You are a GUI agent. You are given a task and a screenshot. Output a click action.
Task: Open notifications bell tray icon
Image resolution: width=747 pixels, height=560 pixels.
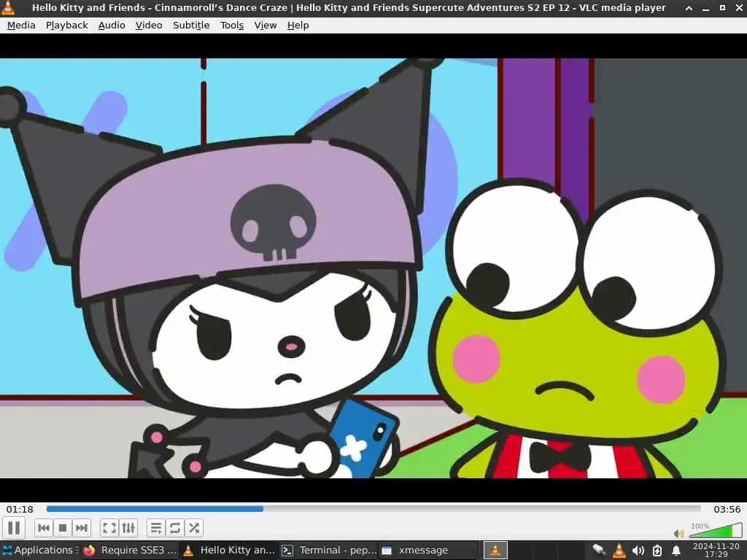pyautogui.click(x=676, y=551)
